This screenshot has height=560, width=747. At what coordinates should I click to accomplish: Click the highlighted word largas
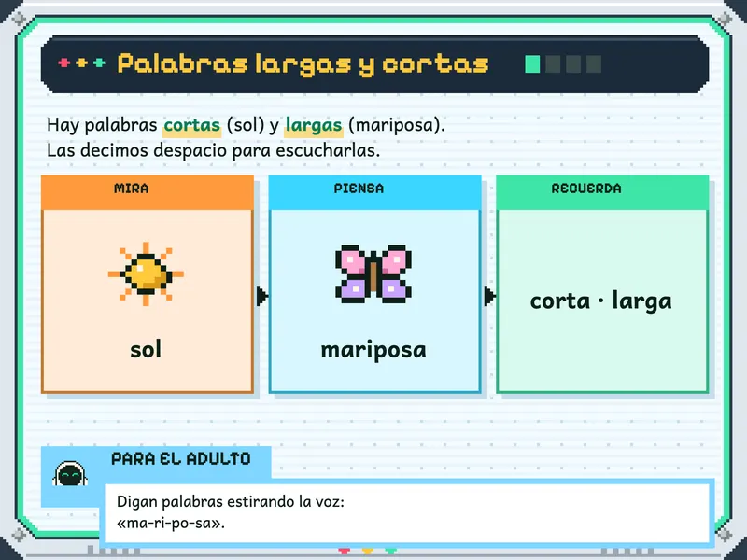click(x=314, y=125)
